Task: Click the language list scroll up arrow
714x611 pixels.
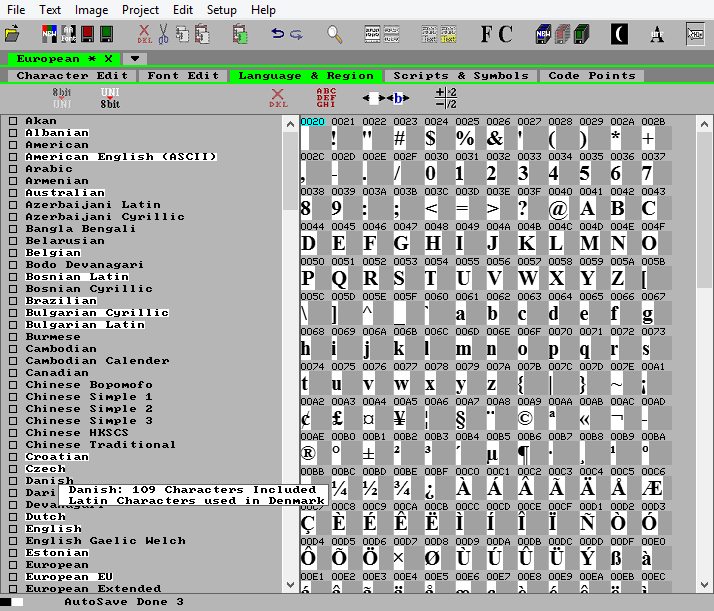Action: pyautogui.click(x=291, y=124)
